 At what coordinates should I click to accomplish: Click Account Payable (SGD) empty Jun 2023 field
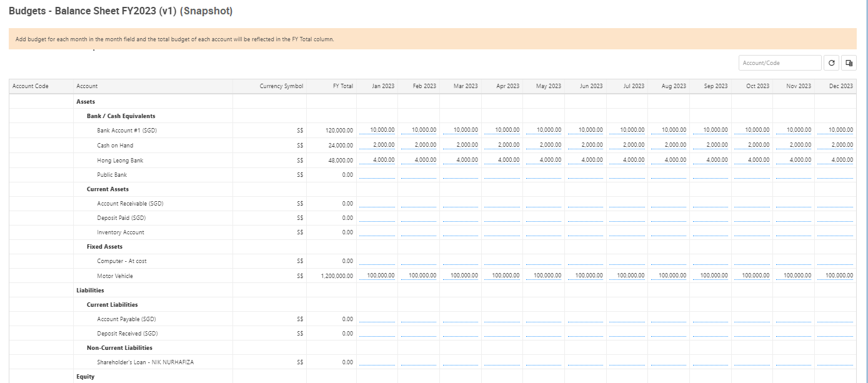tap(586, 319)
